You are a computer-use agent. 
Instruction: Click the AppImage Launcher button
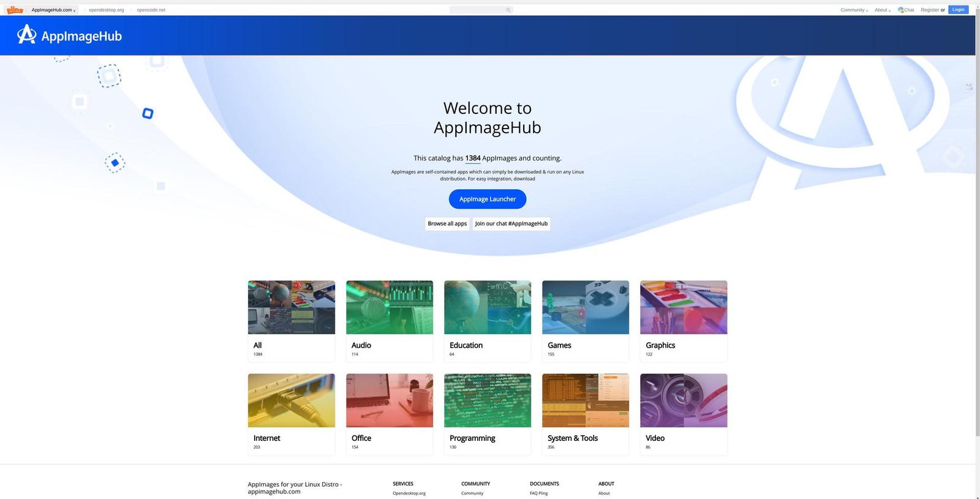[x=488, y=199]
